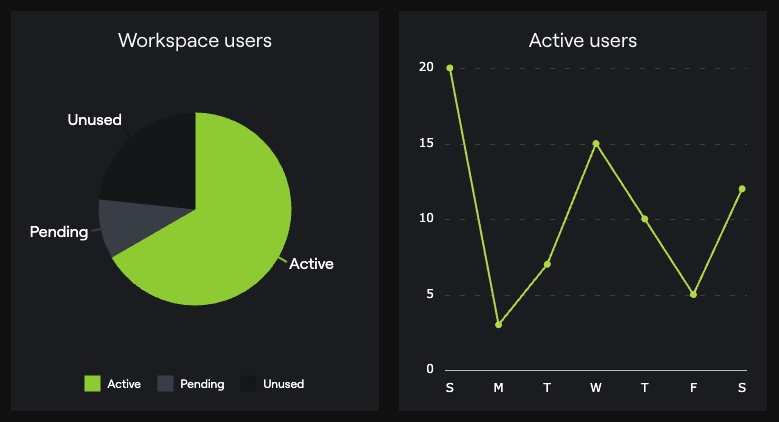Click the gray Pending legend swatch

[165, 384]
